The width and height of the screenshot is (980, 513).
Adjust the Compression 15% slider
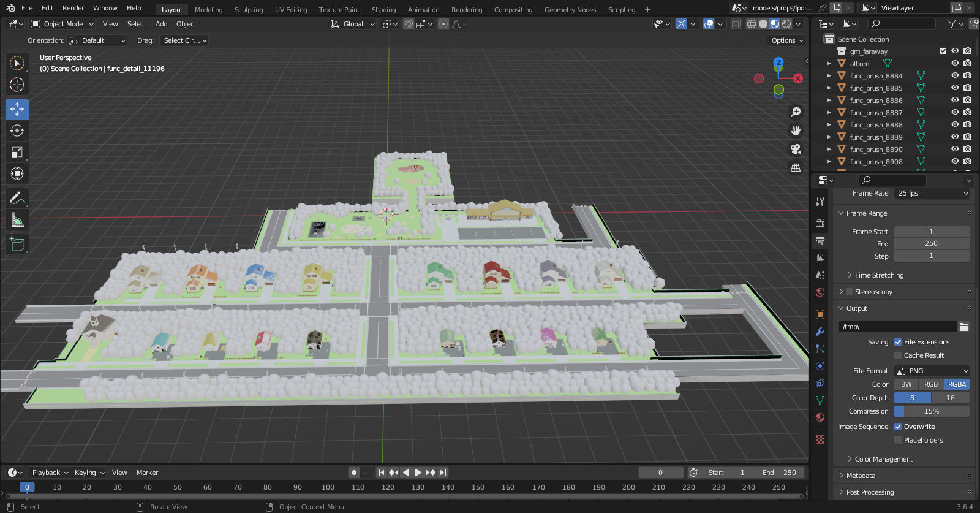(x=932, y=411)
